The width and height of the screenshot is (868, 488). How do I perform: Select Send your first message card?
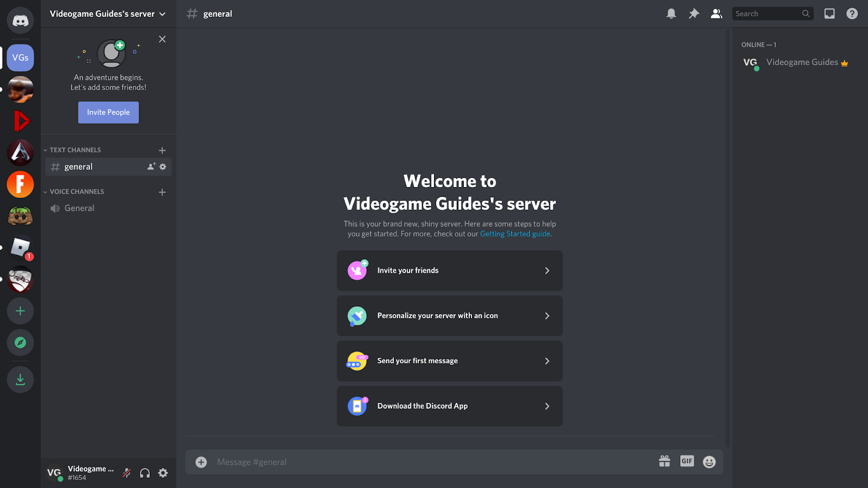(450, 361)
